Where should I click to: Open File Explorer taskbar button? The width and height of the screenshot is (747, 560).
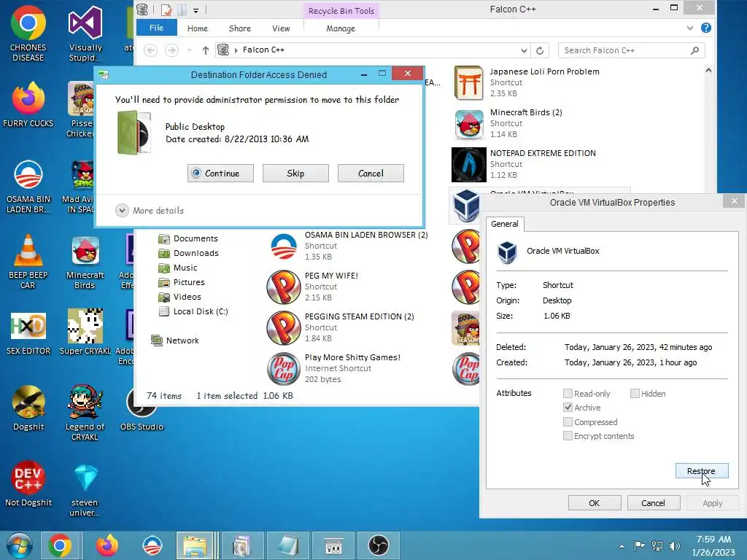coord(196,545)
